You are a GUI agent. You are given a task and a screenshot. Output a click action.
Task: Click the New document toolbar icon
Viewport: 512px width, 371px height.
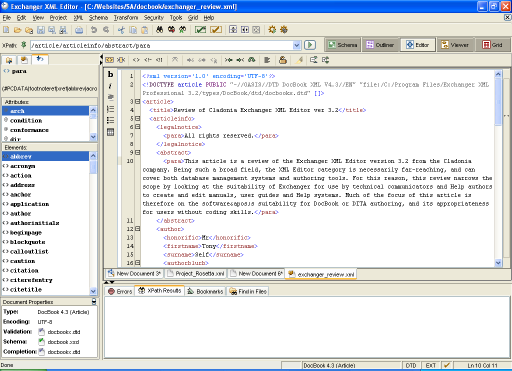[6, 30]
